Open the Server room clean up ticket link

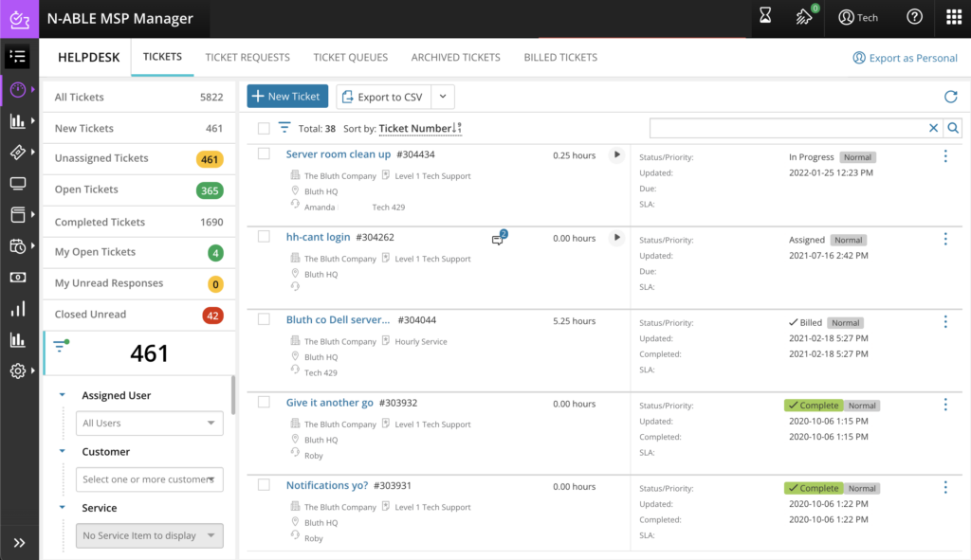(339, 154)
